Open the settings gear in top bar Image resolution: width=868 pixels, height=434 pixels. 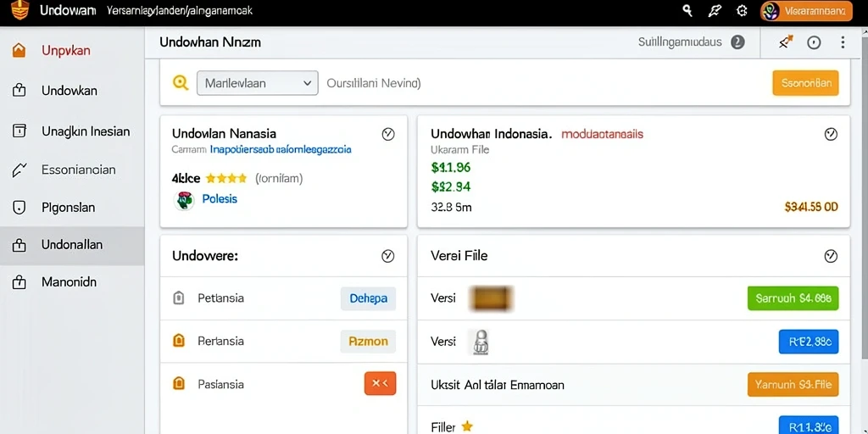pyautogui.click(x=741, y=10)
